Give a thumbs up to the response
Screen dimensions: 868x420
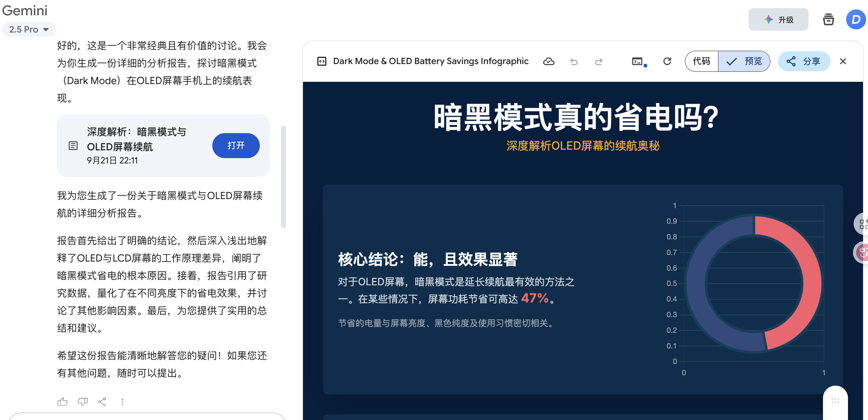pyautogui.click(x=62, y=402)
